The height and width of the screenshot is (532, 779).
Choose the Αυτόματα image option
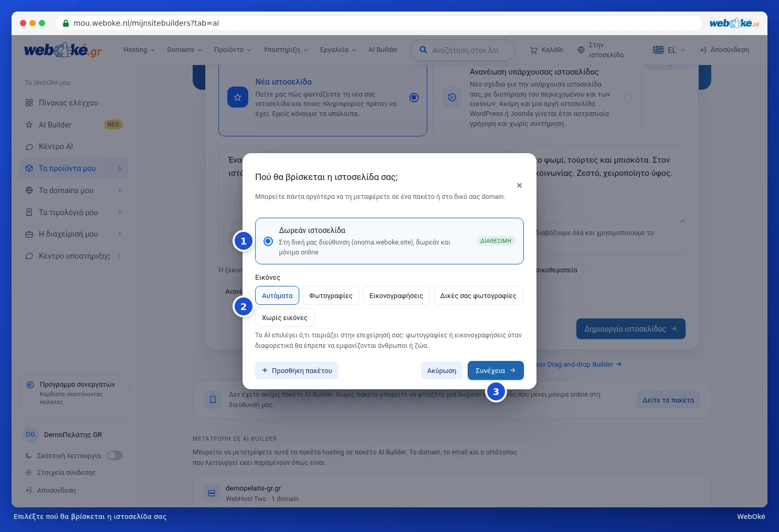(277, 295)
